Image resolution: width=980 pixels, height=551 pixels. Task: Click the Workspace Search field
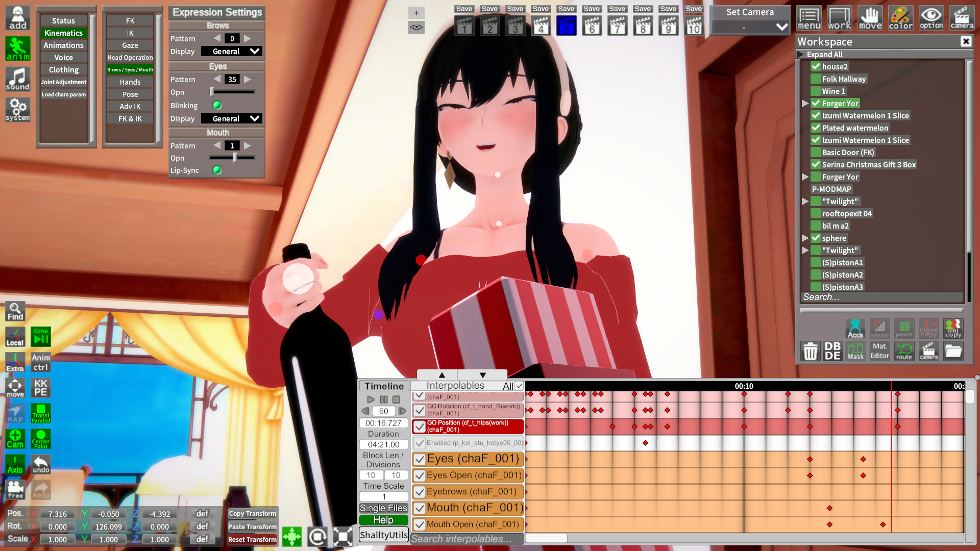point(881,297)
